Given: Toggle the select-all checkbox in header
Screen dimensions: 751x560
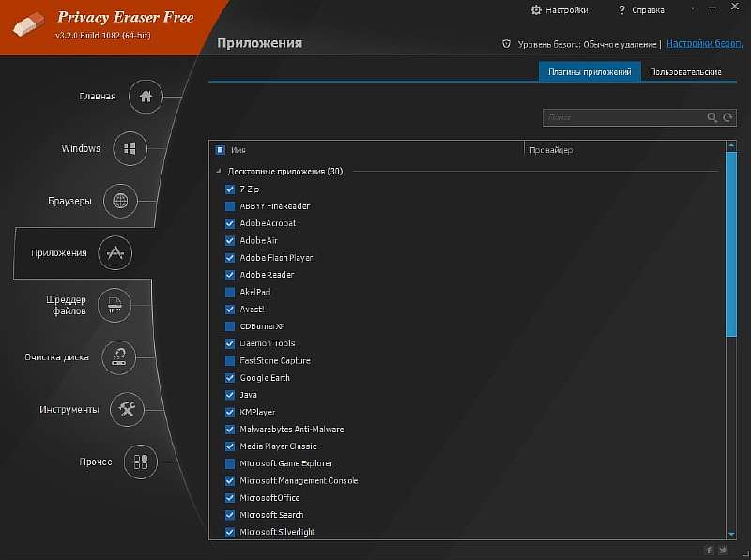Looking at the screenshot, I should 221,150.
